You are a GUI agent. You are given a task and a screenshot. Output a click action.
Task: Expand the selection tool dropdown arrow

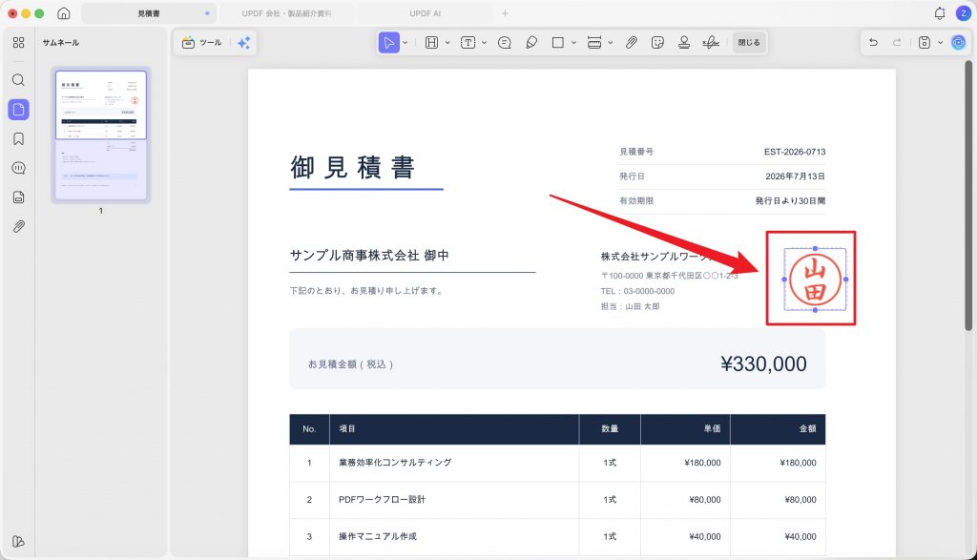click(405, 42)
